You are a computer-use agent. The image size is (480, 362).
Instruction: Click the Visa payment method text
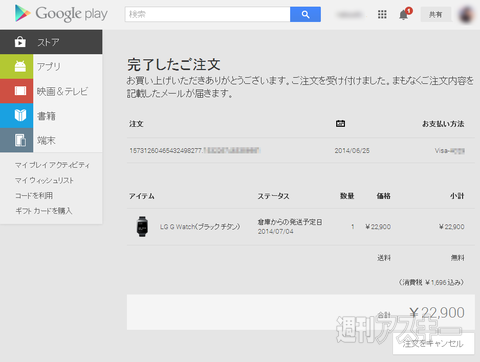tap(450, 151)
